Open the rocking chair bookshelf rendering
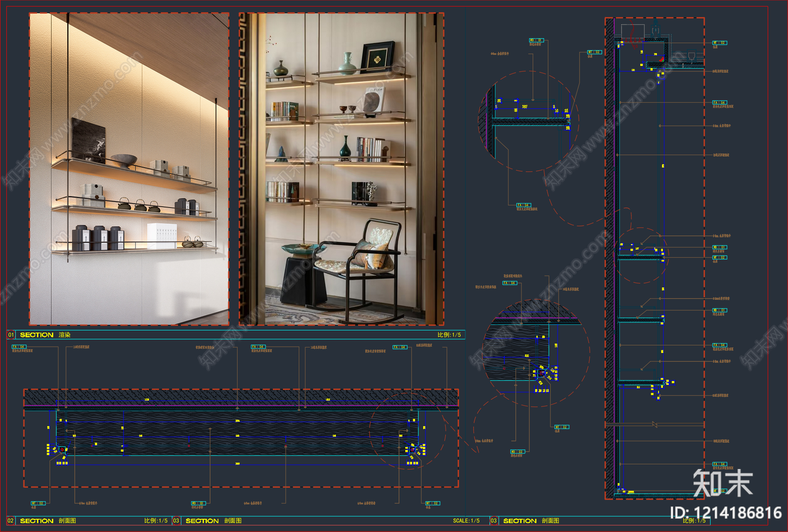788x532 pixels. tap(341, 169)
